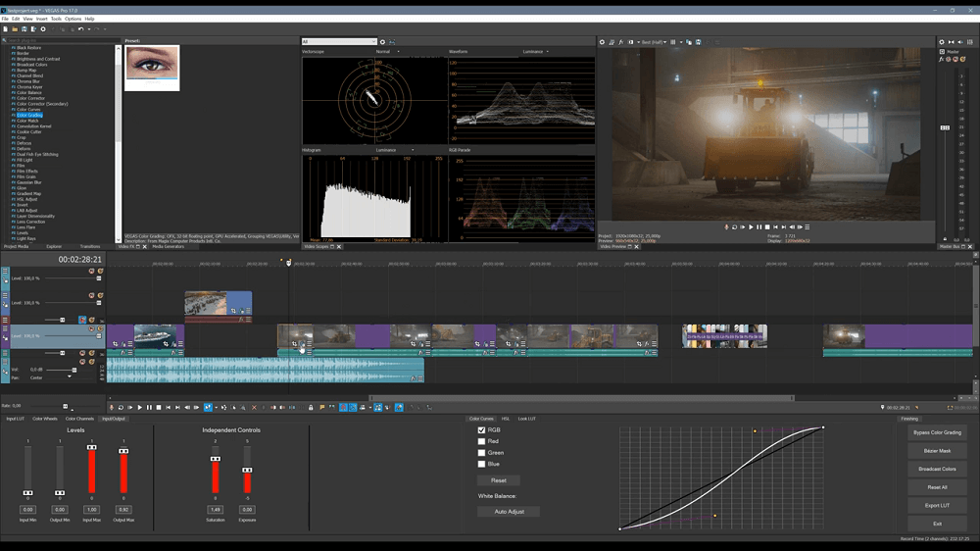Switch to the Look LUT tab
980x551 pixels.
(x=527, y=419)
